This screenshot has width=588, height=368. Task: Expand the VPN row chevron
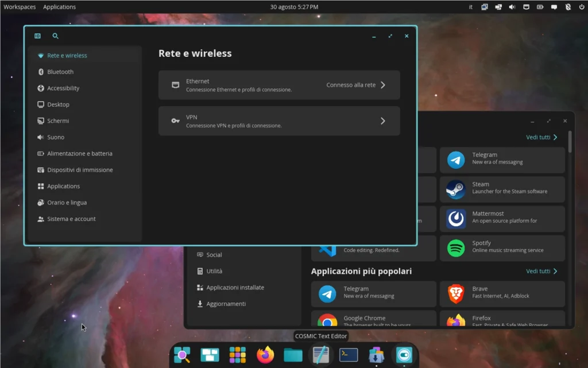coord(383,121)
